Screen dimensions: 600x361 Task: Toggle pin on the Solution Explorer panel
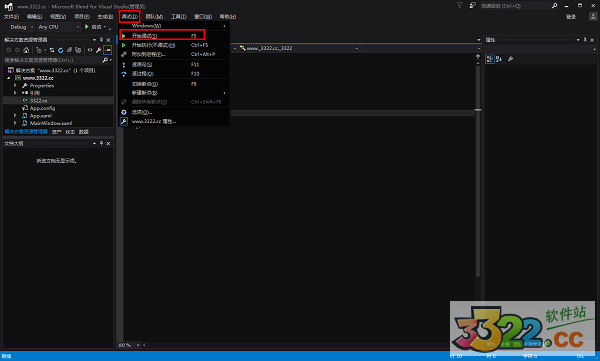101,40
